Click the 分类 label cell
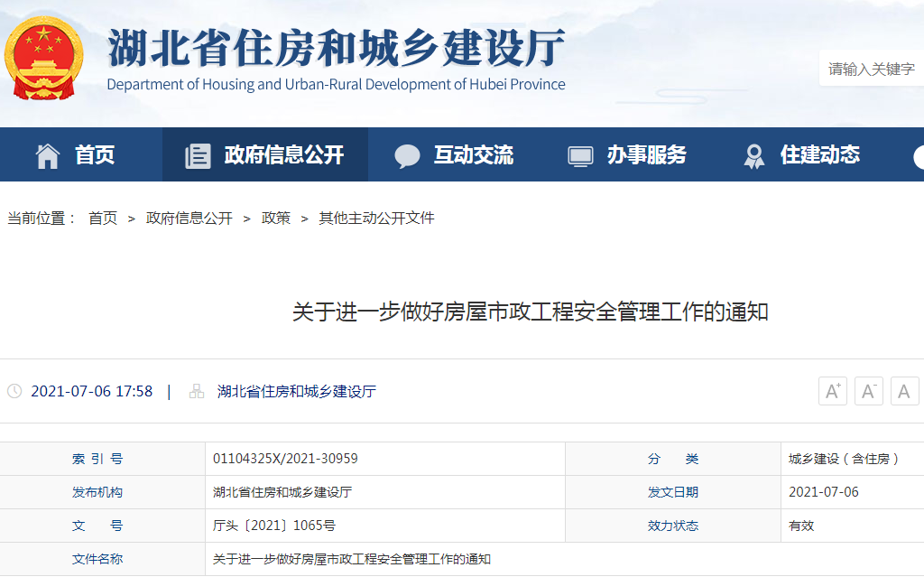 673,459
